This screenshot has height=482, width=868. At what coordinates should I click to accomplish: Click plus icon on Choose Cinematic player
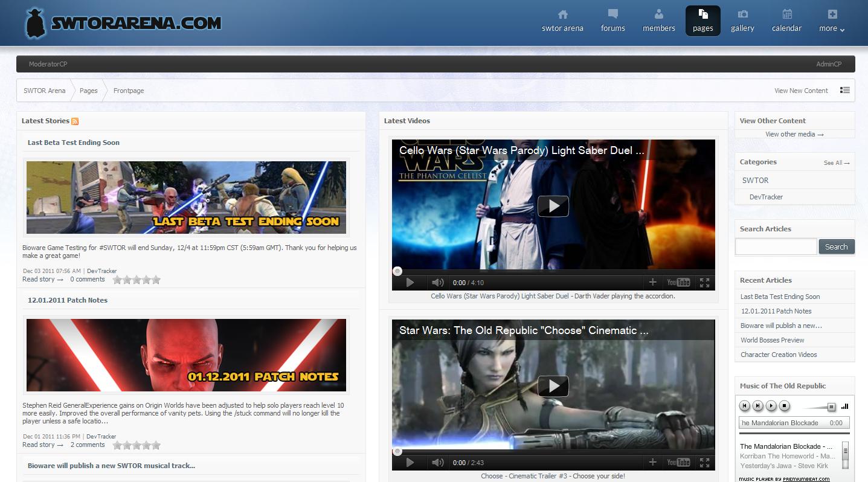tap(652, 462)
